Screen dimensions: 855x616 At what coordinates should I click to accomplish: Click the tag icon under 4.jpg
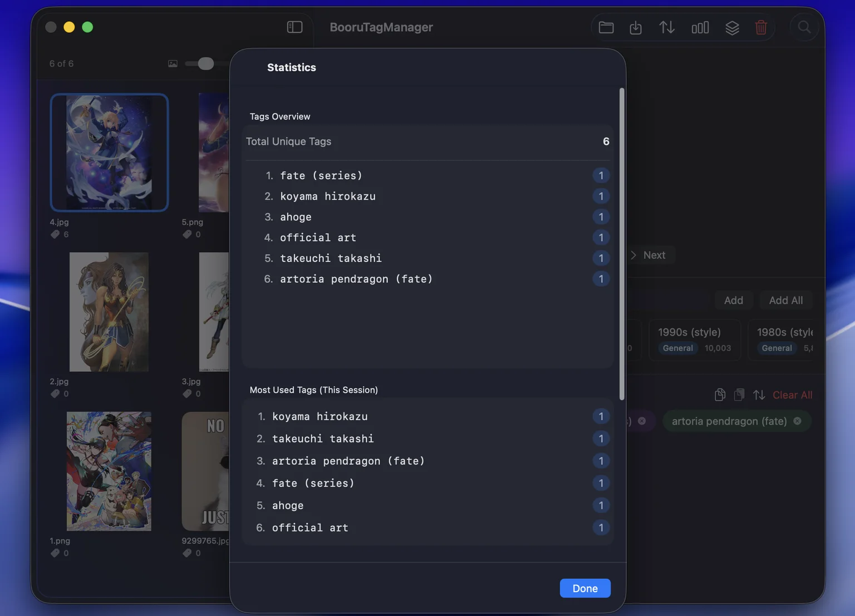[x=55, y=234]
